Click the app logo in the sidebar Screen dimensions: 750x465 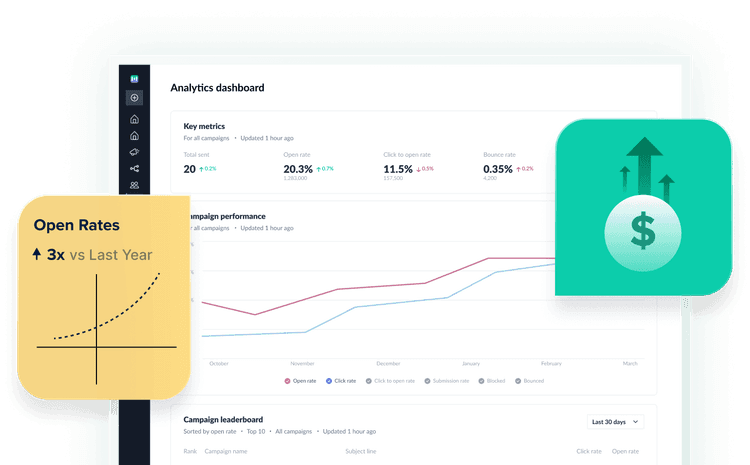coord(134,78)
